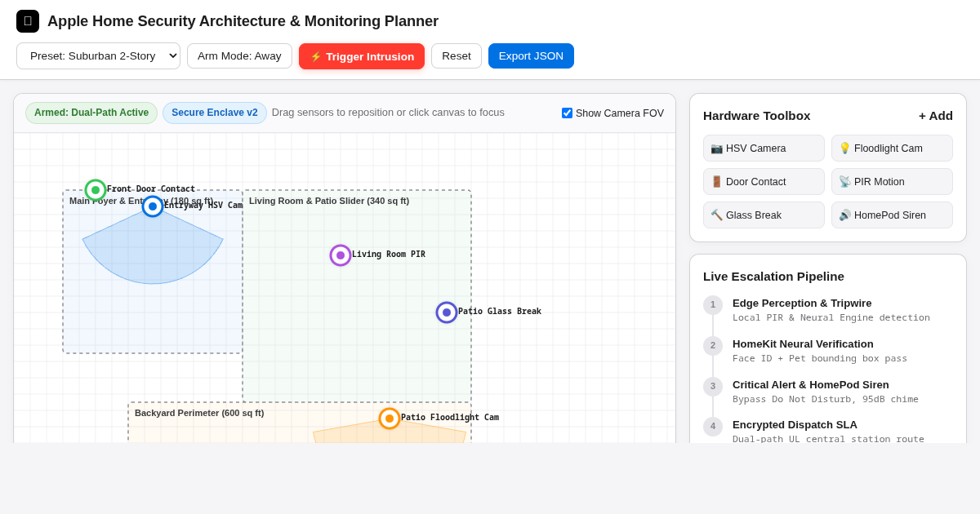The width and height of the screenshot is (980, 514).
Task: Click 'Local PIR & Neural Engine detection' text
Action: point(831,318)
